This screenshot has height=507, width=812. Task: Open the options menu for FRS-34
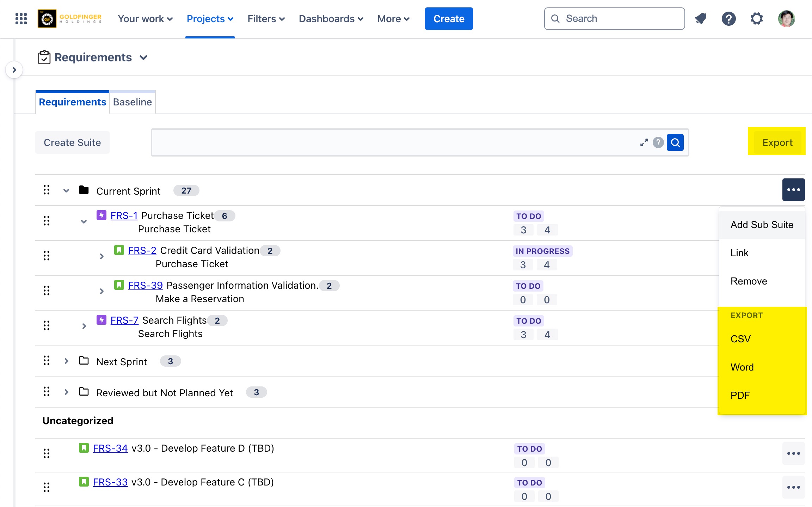(793, 453)
